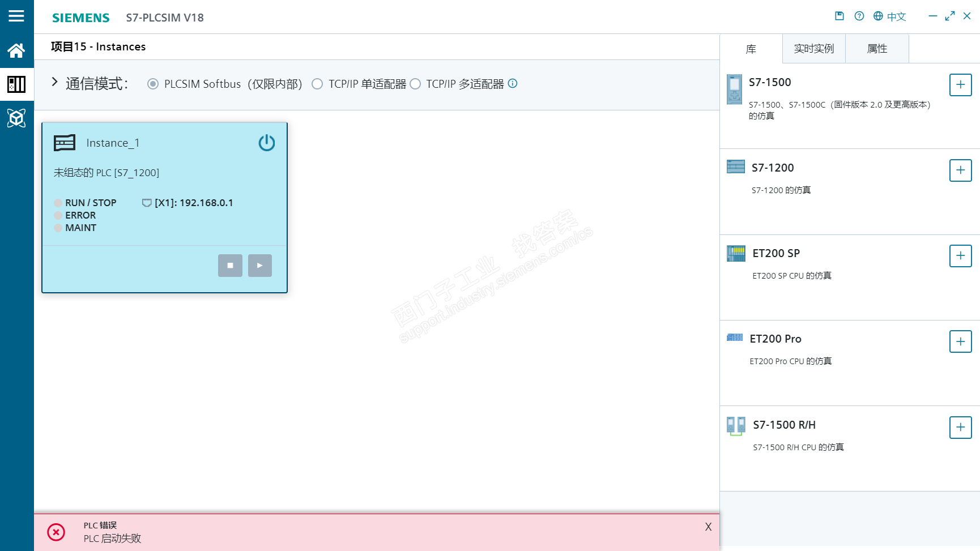980x551 pixels.
Task: Click the PLC 启动失败 message text
Action: pos(112,539)
